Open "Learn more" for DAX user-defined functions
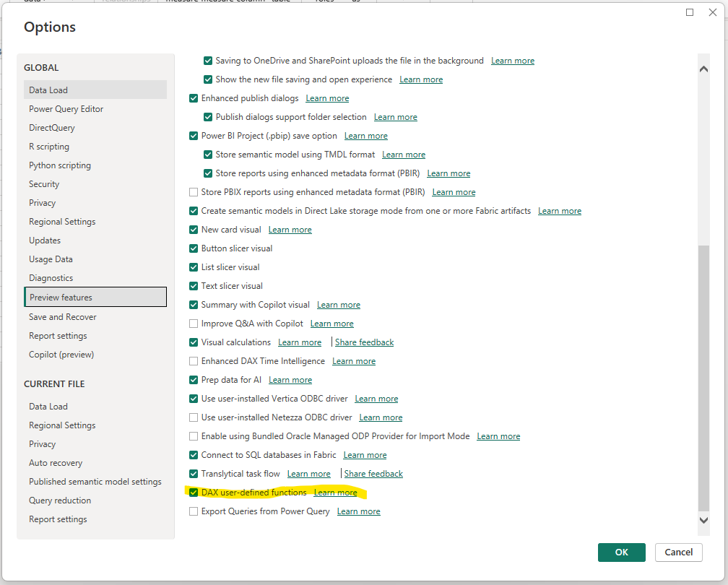This screenshot has width=728, height=585. coord(336,492)
